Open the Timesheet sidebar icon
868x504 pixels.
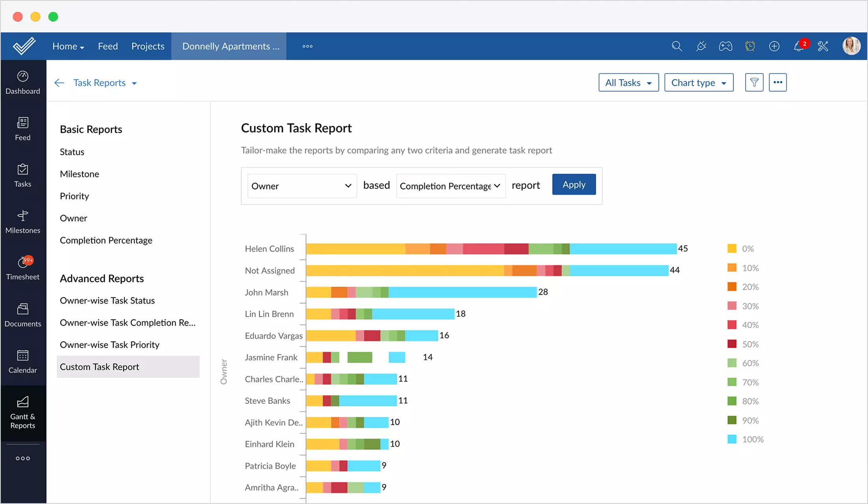(23, 268)
